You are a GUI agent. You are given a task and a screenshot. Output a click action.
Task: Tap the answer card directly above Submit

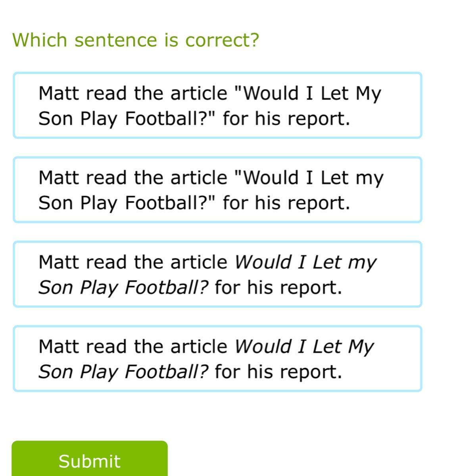point(217,359)
